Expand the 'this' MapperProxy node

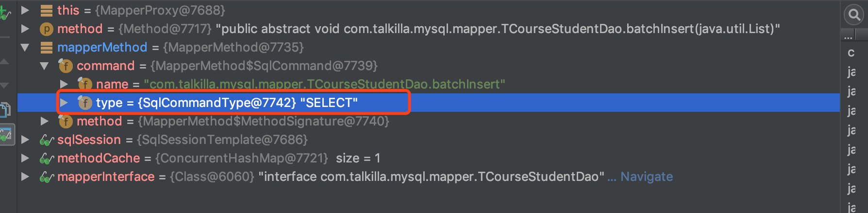tap(25, 10)
